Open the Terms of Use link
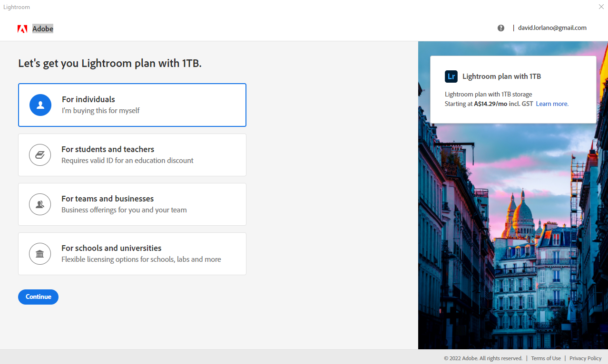 pos(546,358)
